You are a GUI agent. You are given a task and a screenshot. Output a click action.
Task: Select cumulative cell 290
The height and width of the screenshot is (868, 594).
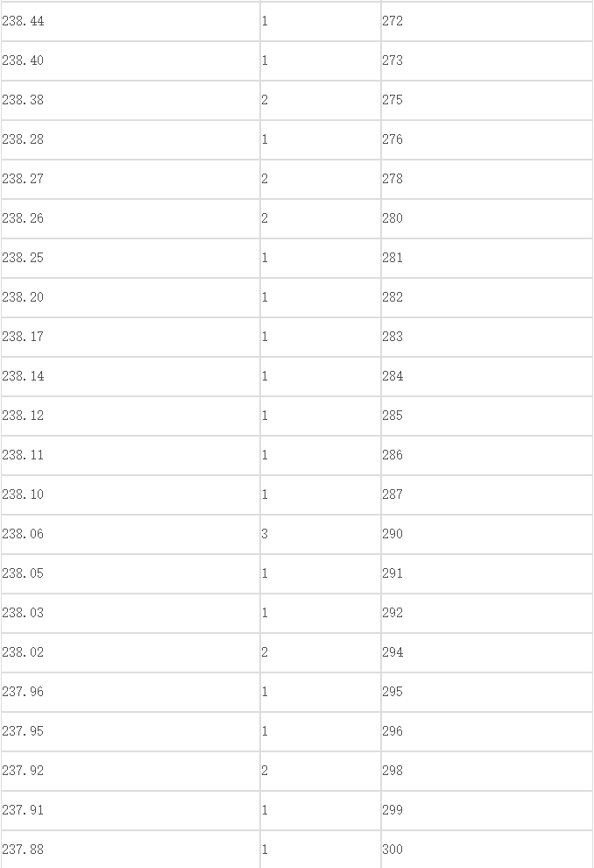tap(486, 534)
